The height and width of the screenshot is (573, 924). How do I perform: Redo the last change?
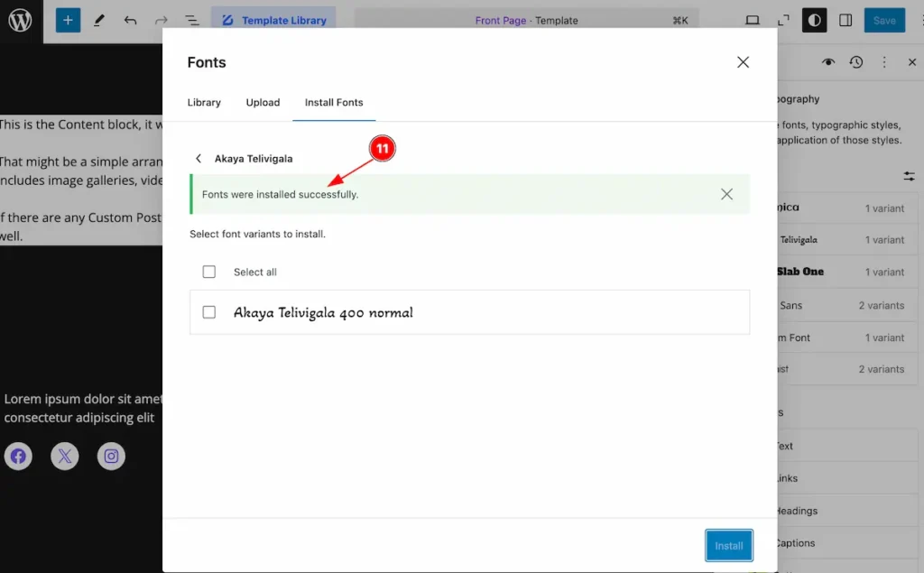click(x=161, y=21)
